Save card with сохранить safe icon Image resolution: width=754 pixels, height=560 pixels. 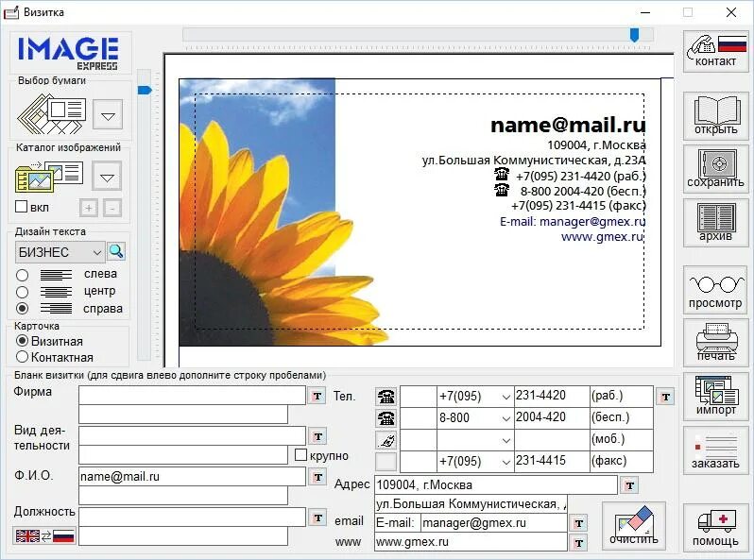(x=715, y=169)
